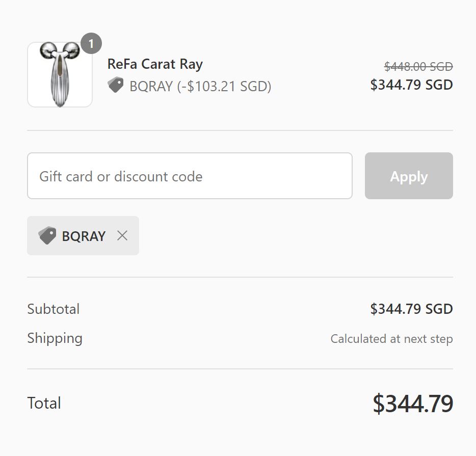Click the tag icon beside the line-item discount

pyautogui.click(x=116, y=85)
